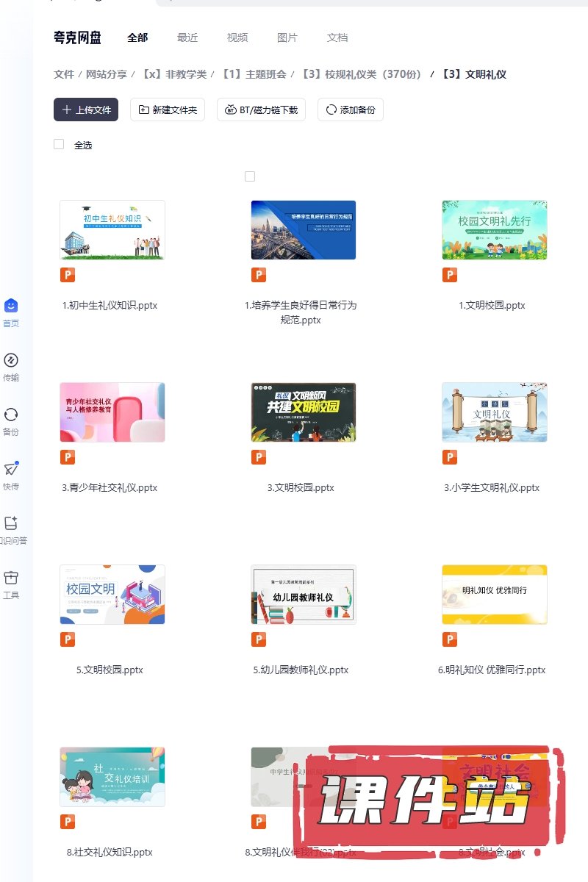The height and width of the screenshot is (882, 588).
Task: Navigate to 网站分享 breadcrumb folder
Action: 107,74
